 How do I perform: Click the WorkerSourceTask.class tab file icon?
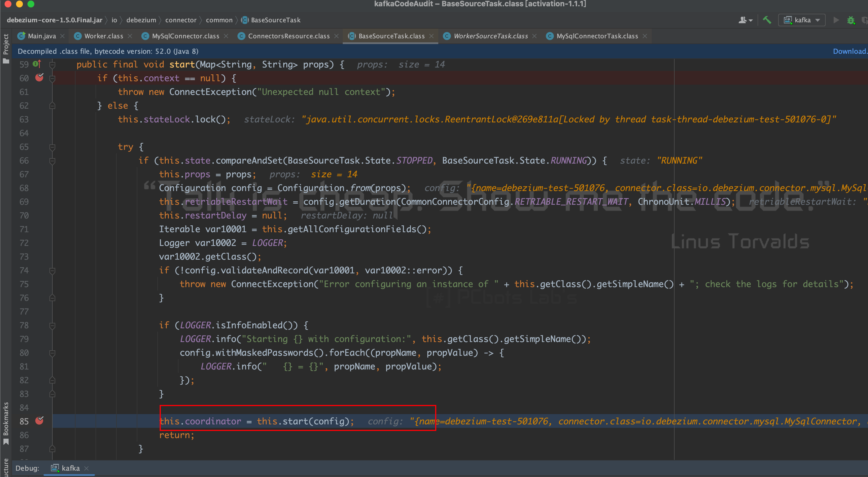point(447,36)
